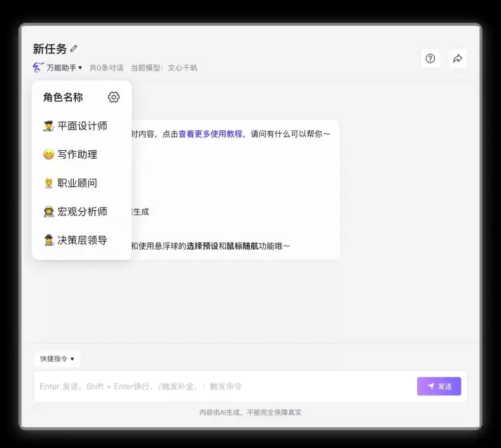The height and width of the screenshot is (448, 501).
Task: Click the pencil icon beside 新任务
Action: 74,49
